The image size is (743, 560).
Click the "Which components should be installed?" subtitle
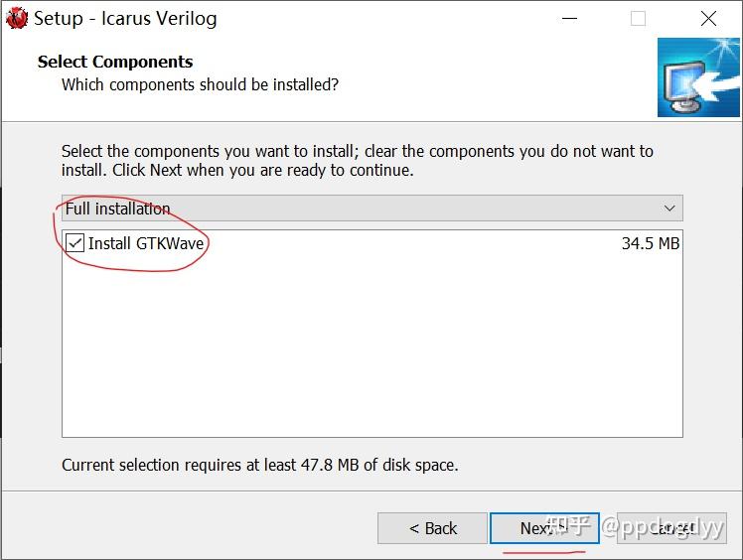click(200, 84)
